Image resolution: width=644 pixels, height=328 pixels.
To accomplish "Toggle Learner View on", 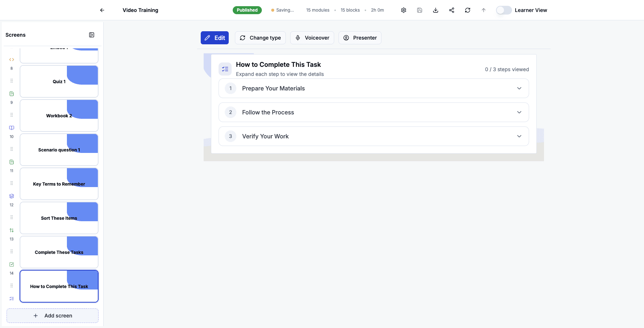I will (504, 10).
